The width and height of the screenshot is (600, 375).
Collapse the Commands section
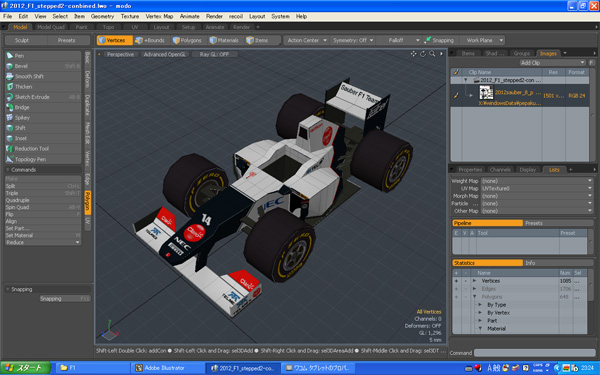8,170
